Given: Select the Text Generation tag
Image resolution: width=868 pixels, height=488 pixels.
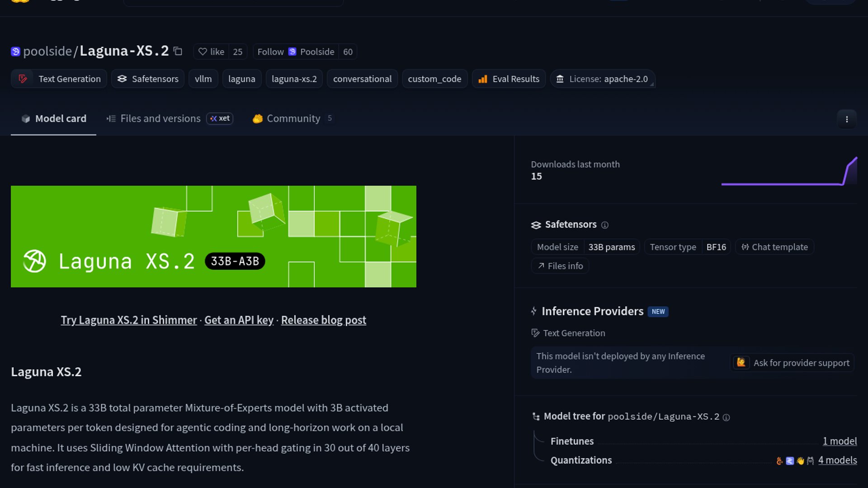Looking at the screenshot, I should point(59,79).
